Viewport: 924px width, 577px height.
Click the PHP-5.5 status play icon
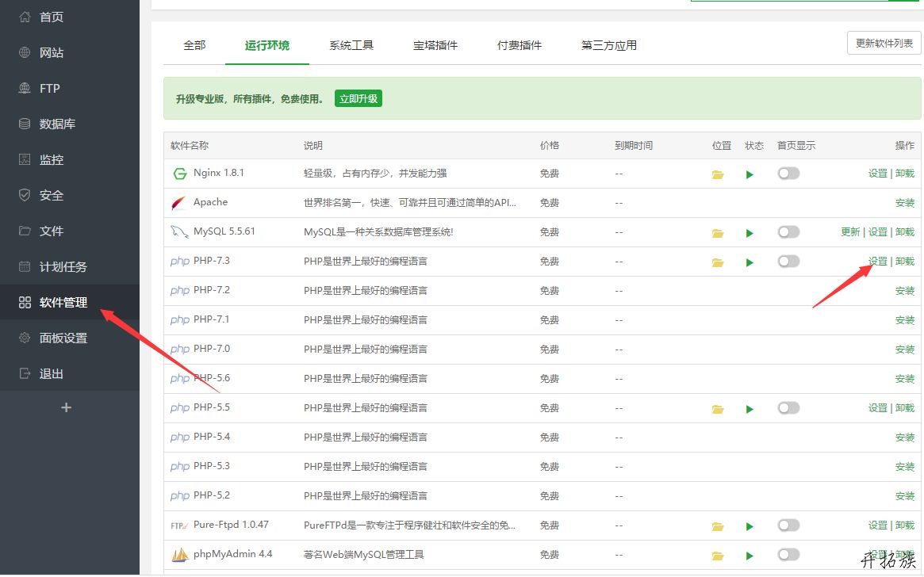click(x=750, y=409)
